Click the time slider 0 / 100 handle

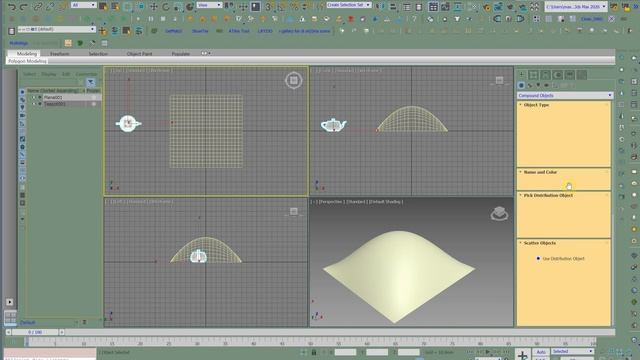click(36, 332)
